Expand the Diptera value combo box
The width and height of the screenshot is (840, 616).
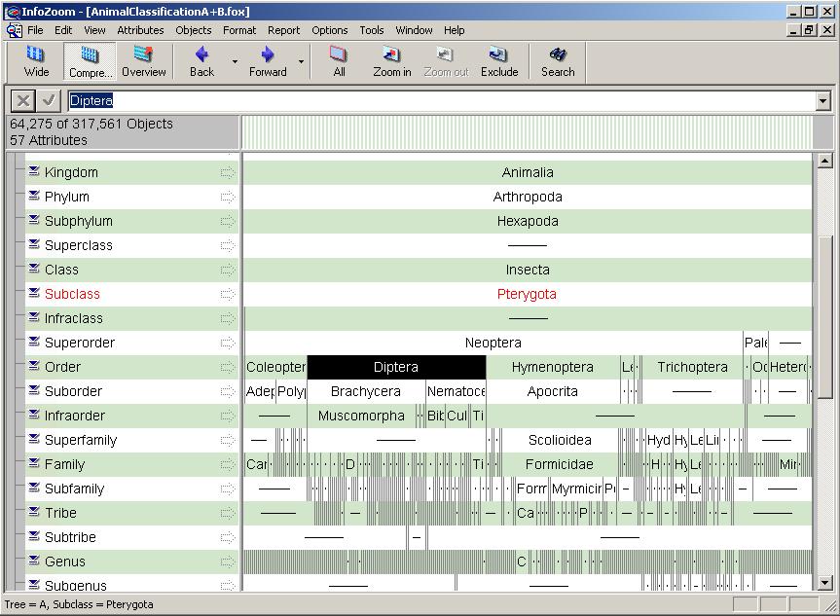click(823, 101)
